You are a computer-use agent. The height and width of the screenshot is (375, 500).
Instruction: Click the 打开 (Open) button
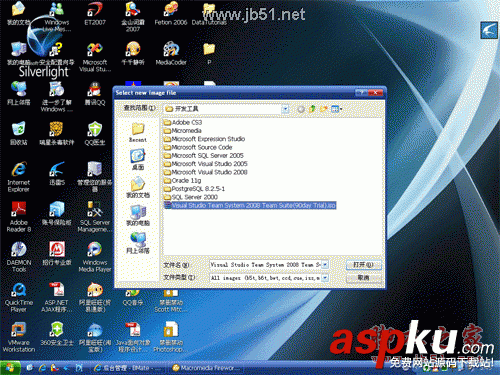pyautogui.click(x=363, y=265)
